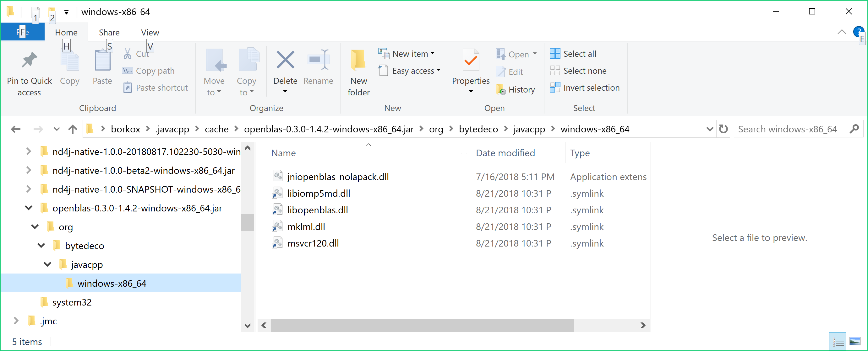Viewport: 868px width, 351px height.
Task: Expand the .jmc folder in the tree
Action: tap(16, 321)
